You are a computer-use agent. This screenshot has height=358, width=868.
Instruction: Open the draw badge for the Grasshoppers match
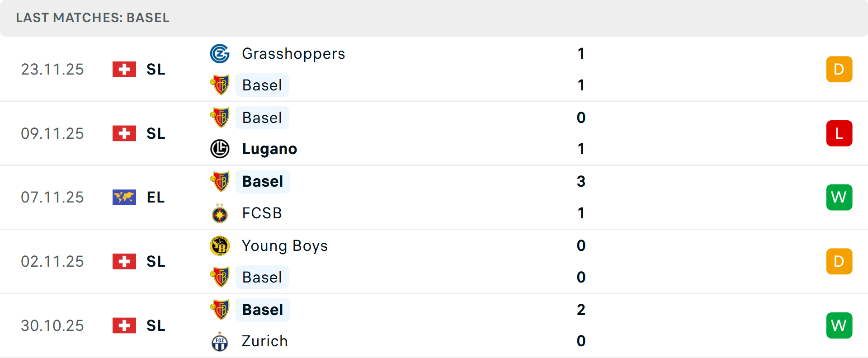(839, 69)
